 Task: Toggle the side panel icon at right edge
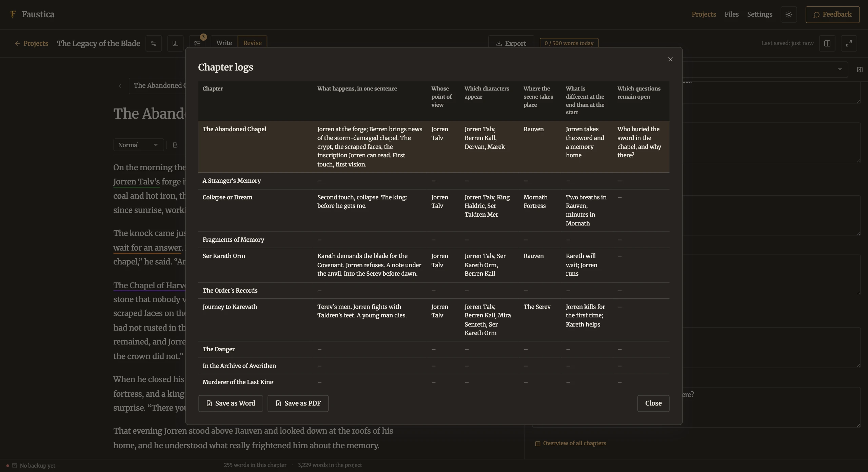click(x=860, y=70)
